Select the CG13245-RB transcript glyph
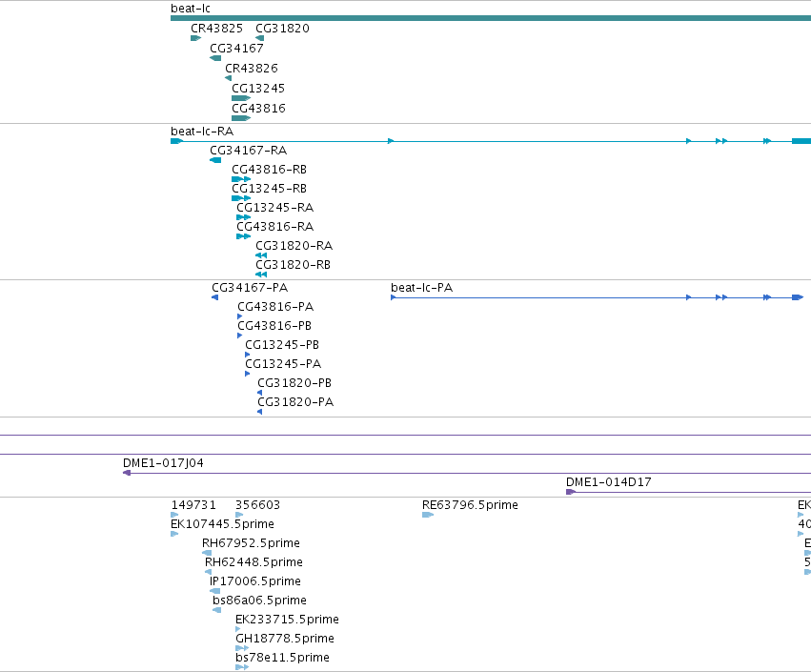Screen dimensions: 811x672 click(241, 198)
